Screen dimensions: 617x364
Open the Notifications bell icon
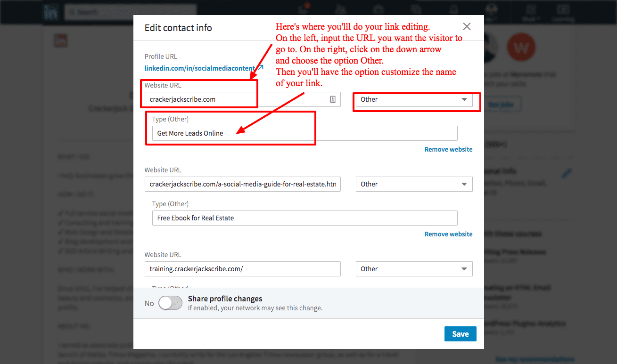tap(454, 9)
